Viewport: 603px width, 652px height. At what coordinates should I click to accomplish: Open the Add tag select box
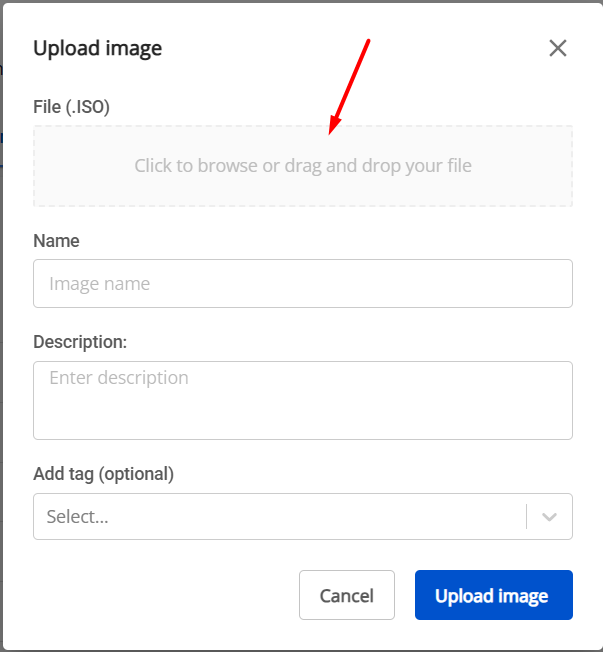[280, 516]
